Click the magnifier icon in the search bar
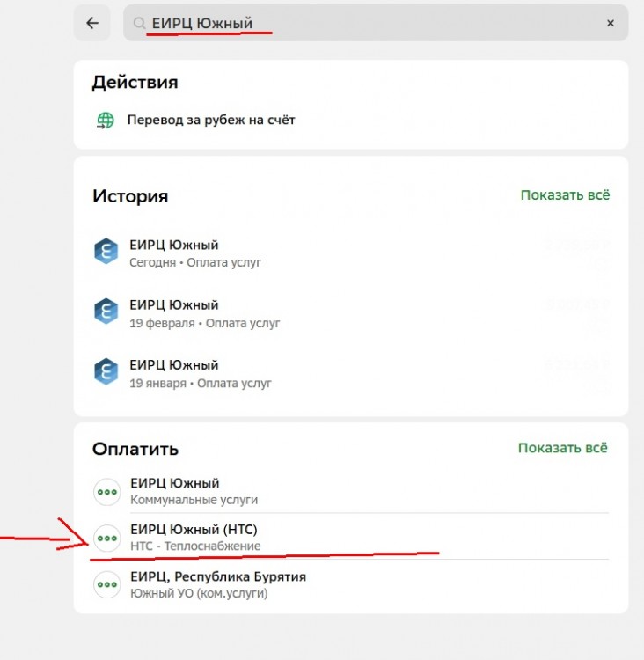The image size is (644, 660). click(x=139, y=23)
